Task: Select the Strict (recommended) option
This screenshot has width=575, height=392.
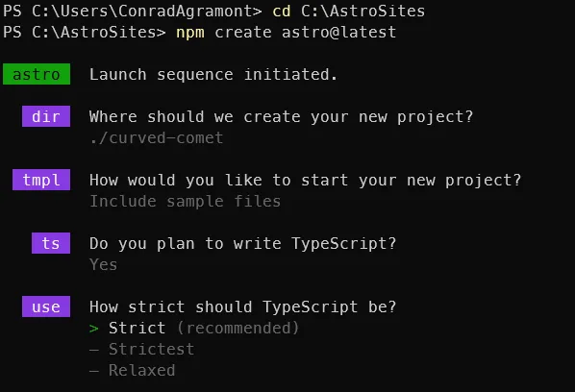Action: 204,328
